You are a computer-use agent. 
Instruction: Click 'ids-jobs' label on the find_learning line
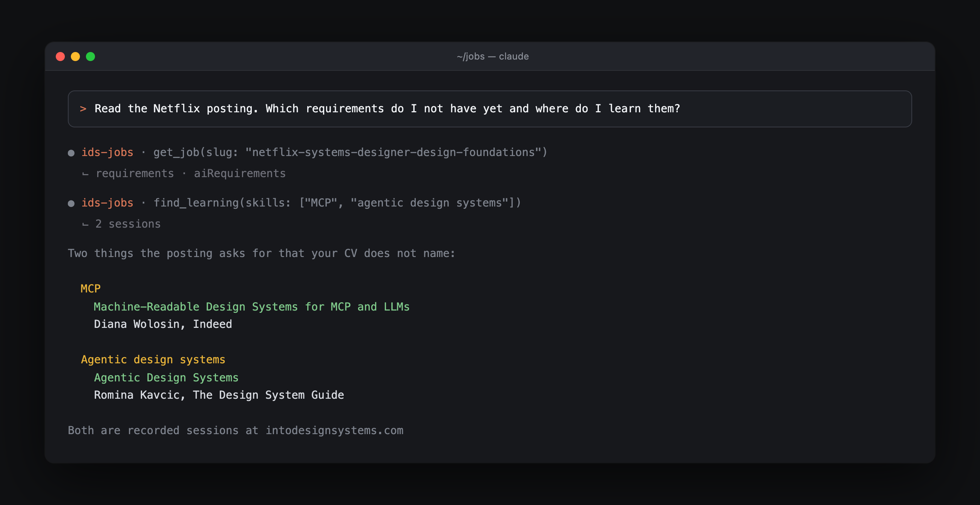tap(107, 203)
